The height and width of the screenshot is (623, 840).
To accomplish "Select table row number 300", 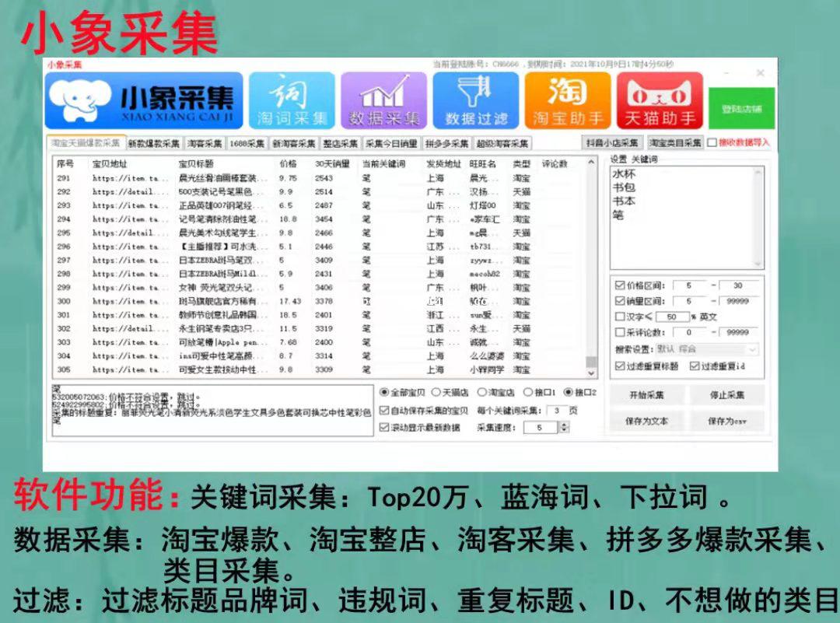I will [x=318, y=301].
